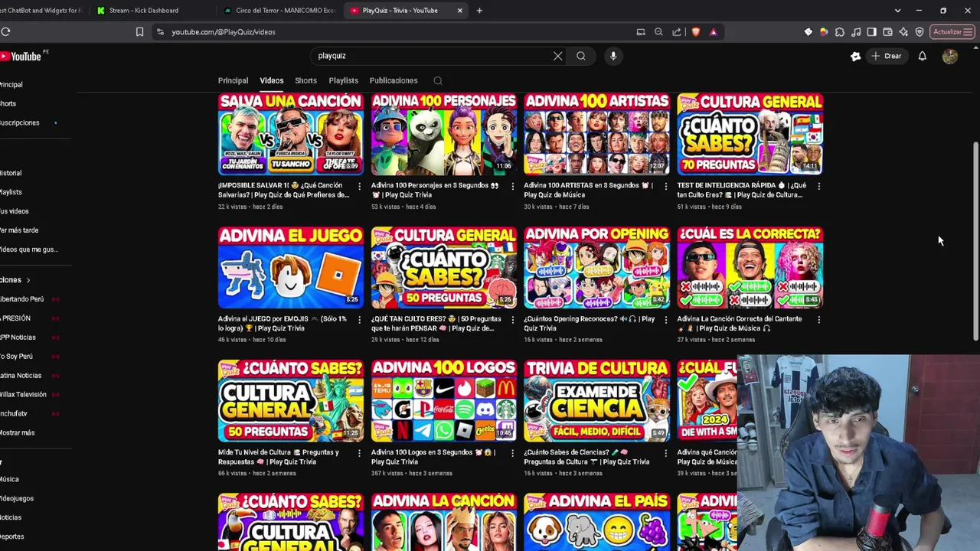The width and height of the screenshot is (980, 551).
Task: Bookmark this page with the bookmark icon
Action: tap(139, 31)
